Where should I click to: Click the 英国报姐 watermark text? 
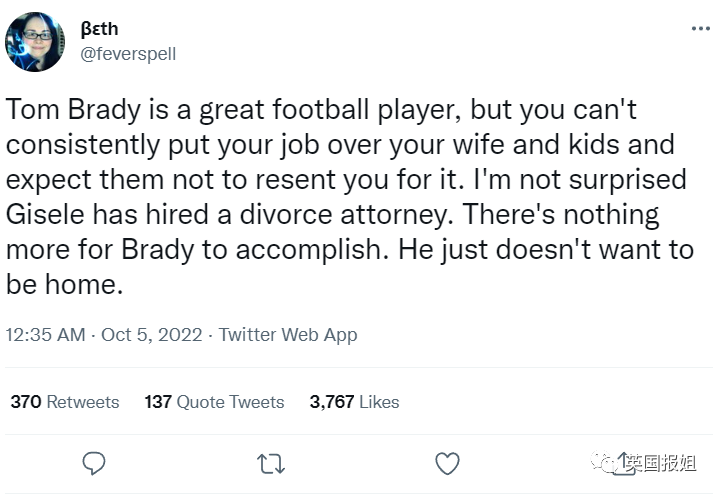pos(660,462)
